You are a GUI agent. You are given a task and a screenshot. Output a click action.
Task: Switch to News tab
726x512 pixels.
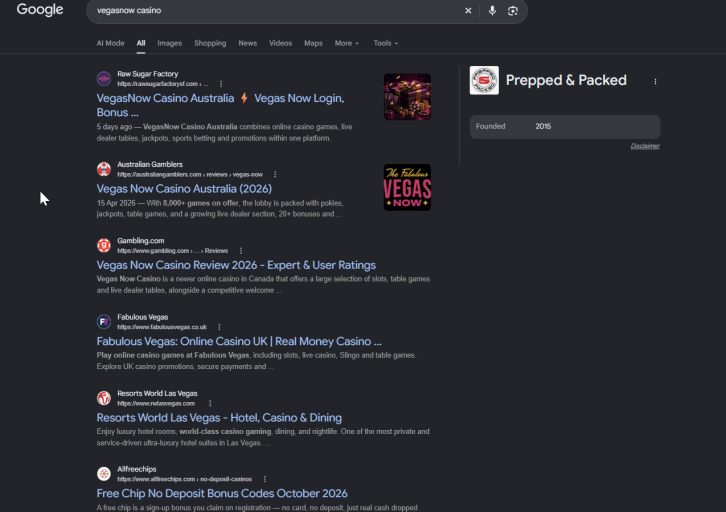pyautogui.click(x=248, y=43)
